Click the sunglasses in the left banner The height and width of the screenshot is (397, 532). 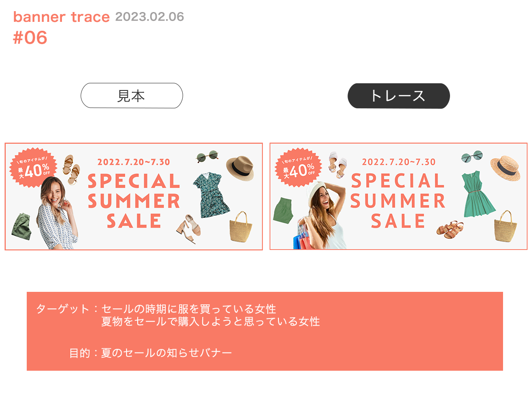click(x=207, y=156)
